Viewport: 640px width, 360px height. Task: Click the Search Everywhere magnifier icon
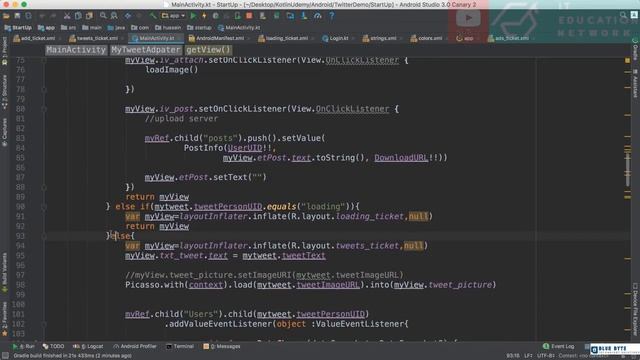tap(623, 15)
